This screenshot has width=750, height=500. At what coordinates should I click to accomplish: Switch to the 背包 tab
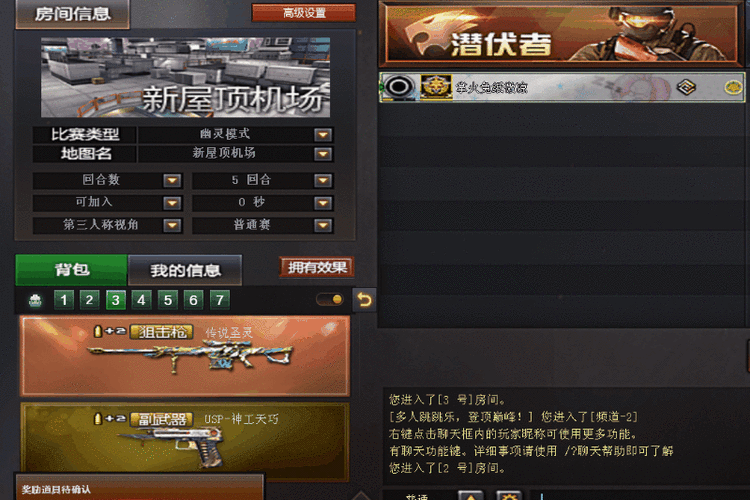[x=72, y=270]
